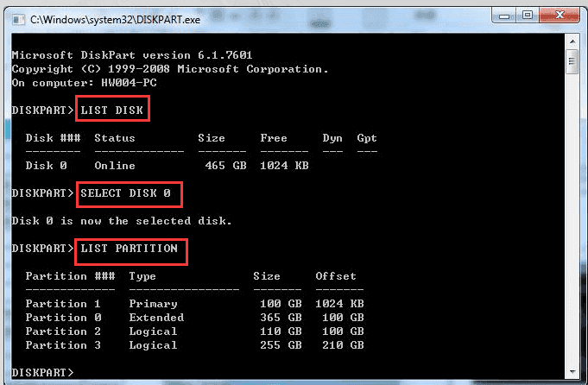Image resolution: width=588 pixels, height=385 pixels.
Task: Click the 'Microsoft DiskPart version 6.1.7601' line
Action: [x=132, y=55]
